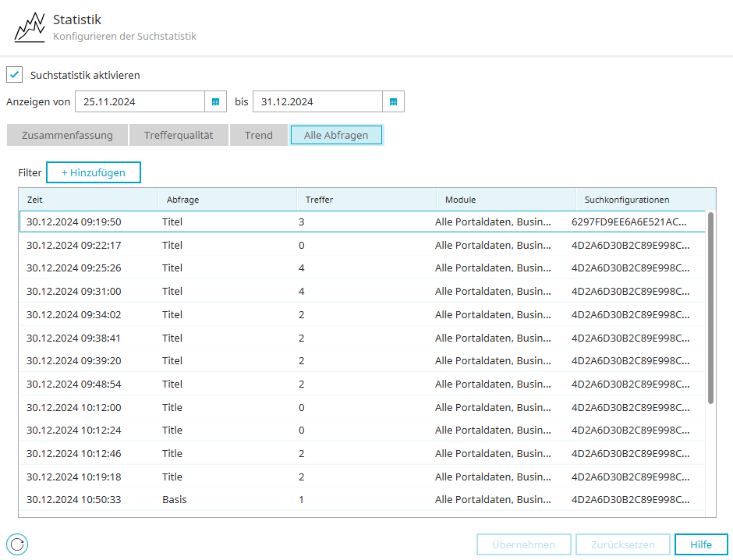Open the calendar picker for start date
Screen dimensions: 733x560
[215, 101]
